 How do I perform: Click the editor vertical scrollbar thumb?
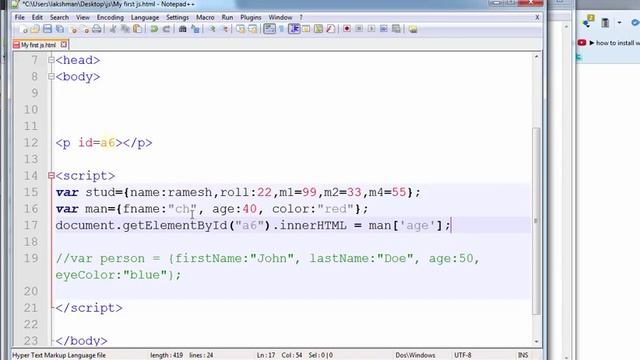click(536, 220)
